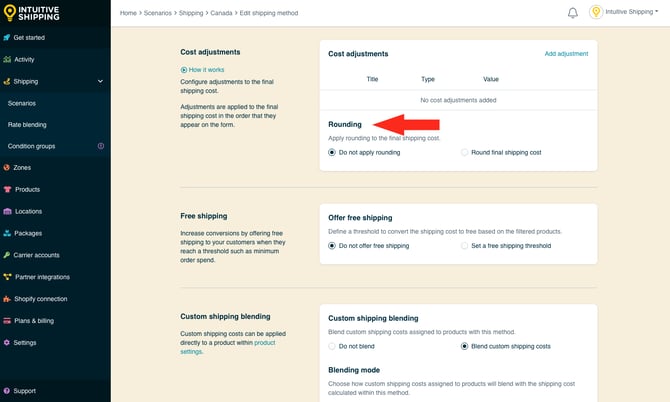The height and width of the screenshot is (402, 670).
Task: Click the Type column header
Action: [428, 79]
